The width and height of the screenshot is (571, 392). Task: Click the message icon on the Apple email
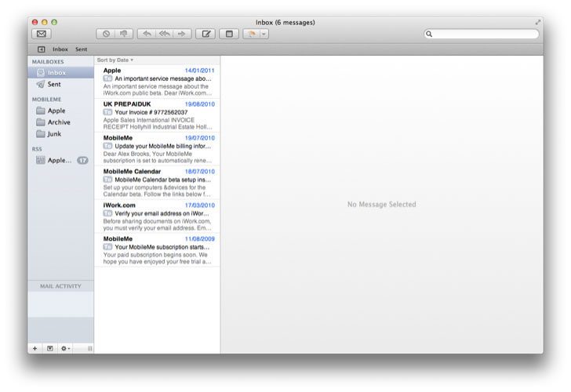(x=107, y=78)
